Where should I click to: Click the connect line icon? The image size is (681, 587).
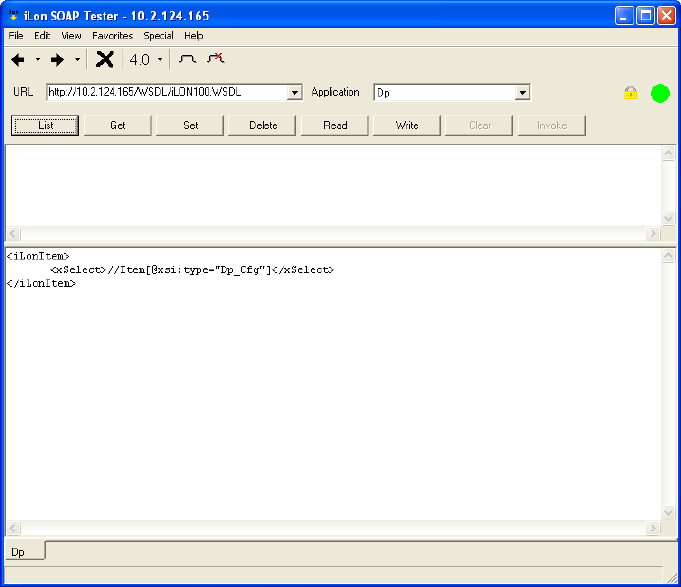click(x=188, y=59)
